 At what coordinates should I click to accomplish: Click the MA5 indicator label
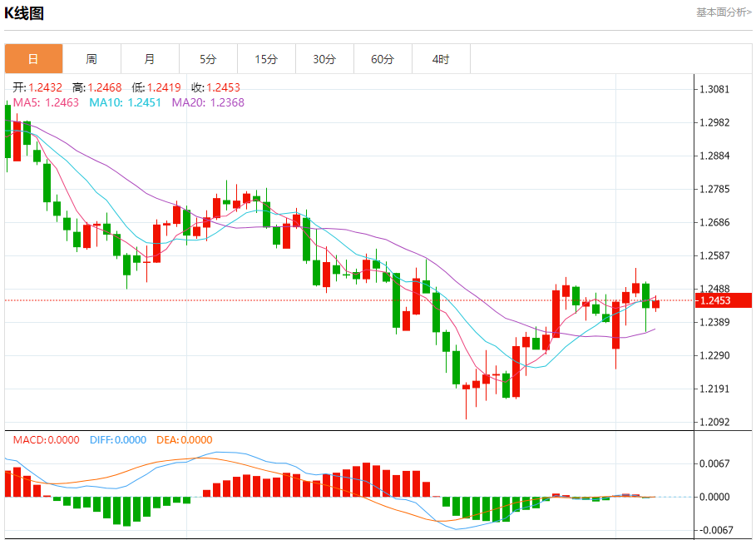pyautogui.click(x=46, y=102)
